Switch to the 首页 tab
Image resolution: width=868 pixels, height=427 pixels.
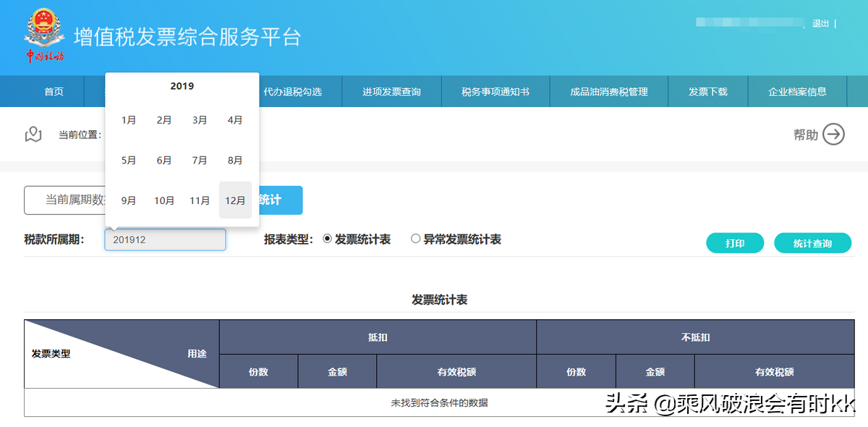pyautogui.click(x=53, y=91)
